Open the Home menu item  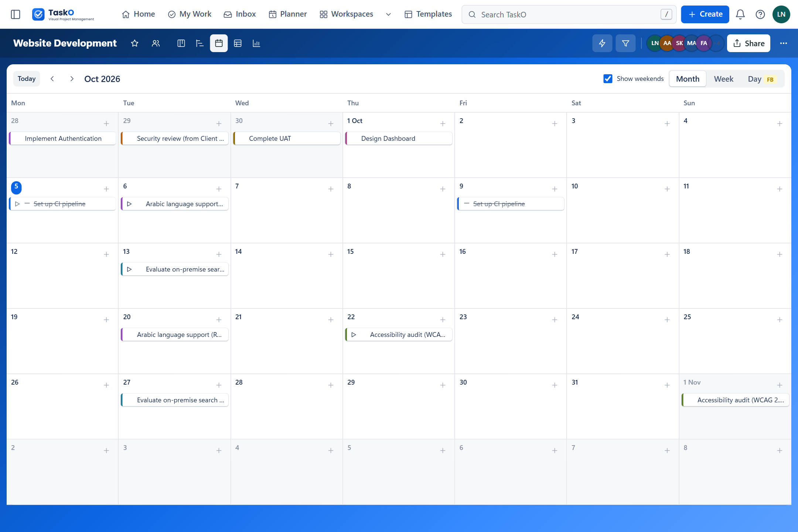coord(139,14)
